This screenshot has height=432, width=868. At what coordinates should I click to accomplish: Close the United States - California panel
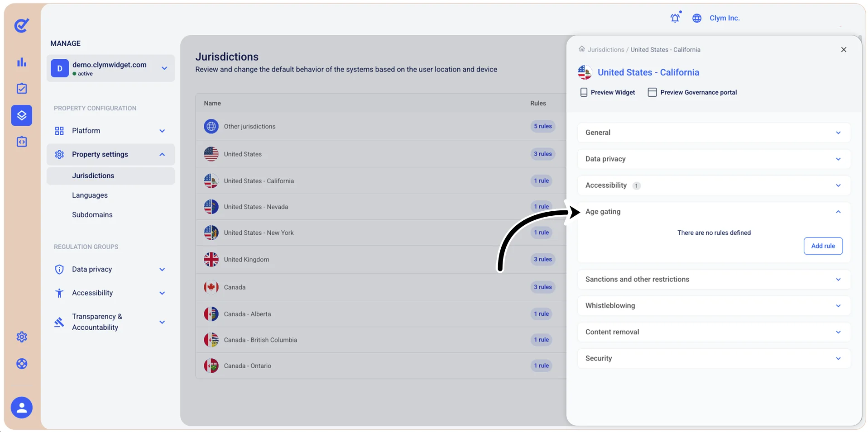click(x=844, y=50)
